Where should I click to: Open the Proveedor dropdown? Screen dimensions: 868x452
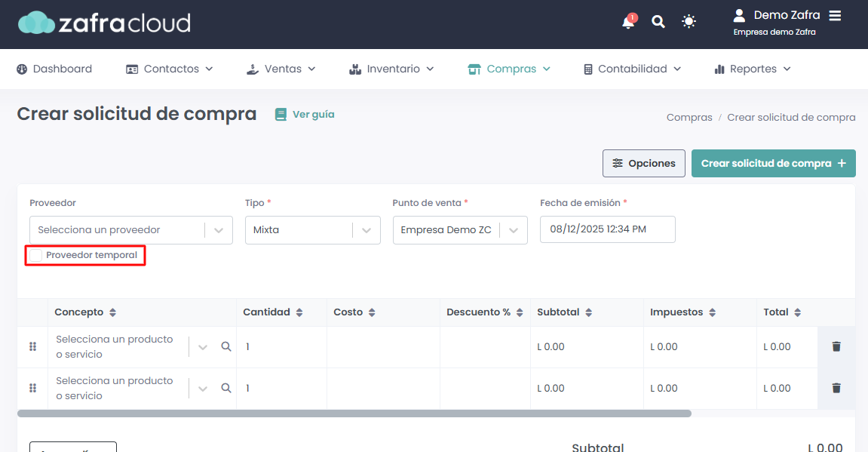tap(130, 230)
